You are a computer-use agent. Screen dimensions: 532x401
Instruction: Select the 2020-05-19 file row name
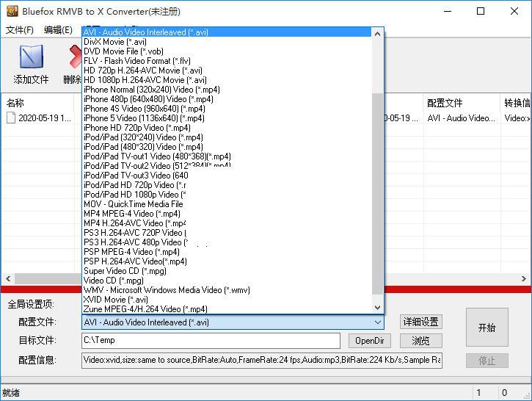click(45, 118)
